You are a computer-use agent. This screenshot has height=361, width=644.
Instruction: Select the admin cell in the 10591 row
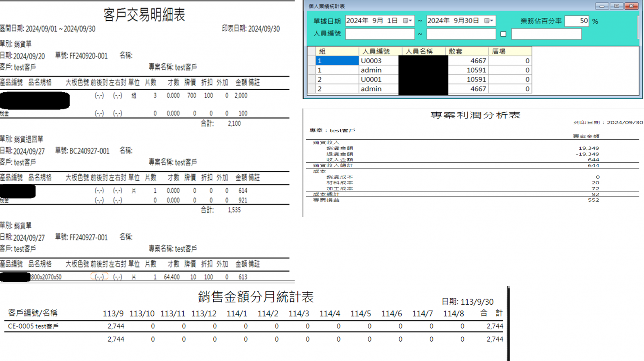point(378,70)
